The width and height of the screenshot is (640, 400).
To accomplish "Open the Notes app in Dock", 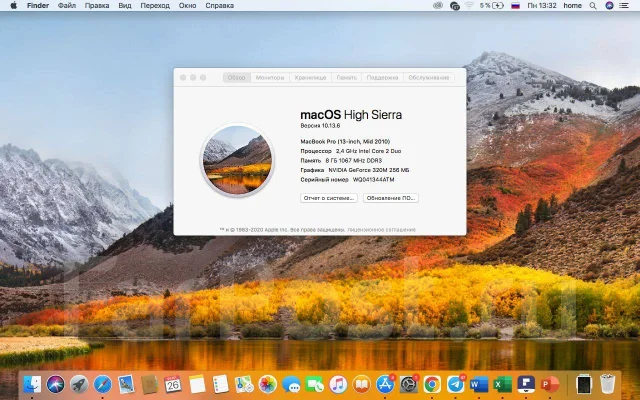I will pos(197,384).
